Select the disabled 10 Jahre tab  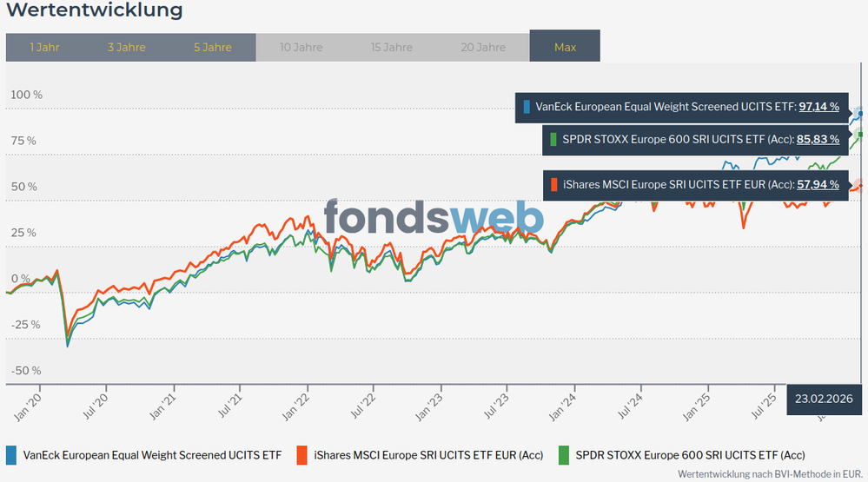tap(301, 47)
